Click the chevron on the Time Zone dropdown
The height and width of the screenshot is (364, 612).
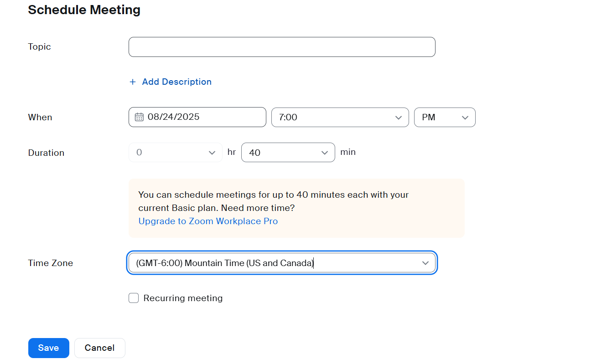click(x=425, y=263)
